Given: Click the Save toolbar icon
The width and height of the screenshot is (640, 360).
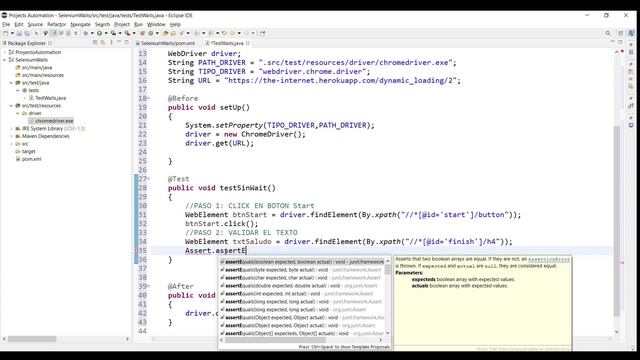Looking at the screenshot, I should point(19,33).
